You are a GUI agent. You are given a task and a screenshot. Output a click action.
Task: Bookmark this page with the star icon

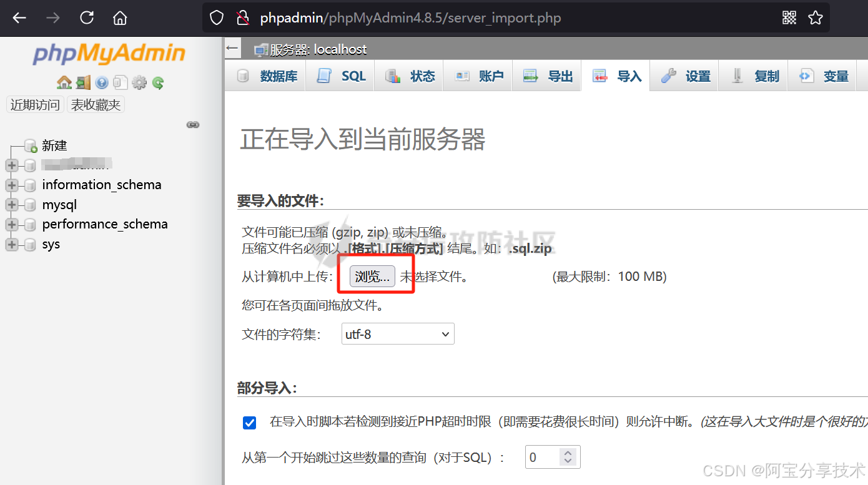click(x=816, y=17)
